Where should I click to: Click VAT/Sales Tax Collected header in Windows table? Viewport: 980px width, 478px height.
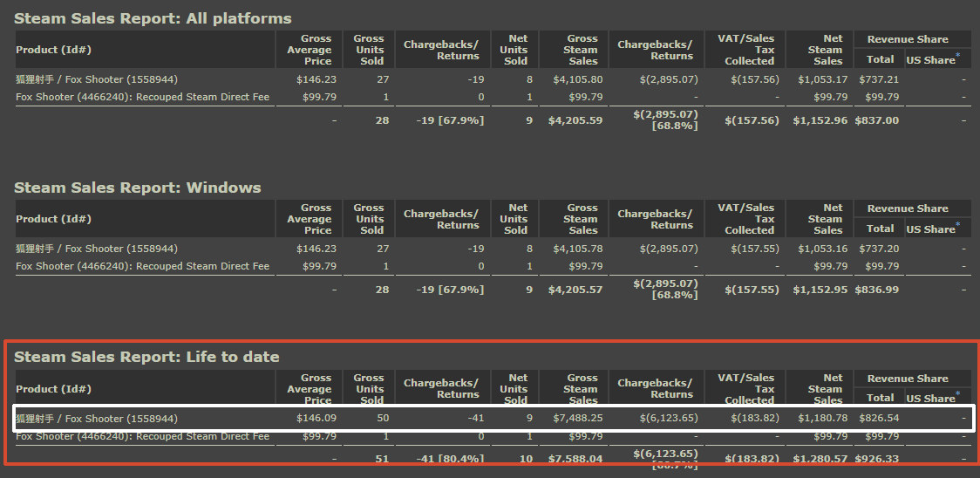click(745, 219)
